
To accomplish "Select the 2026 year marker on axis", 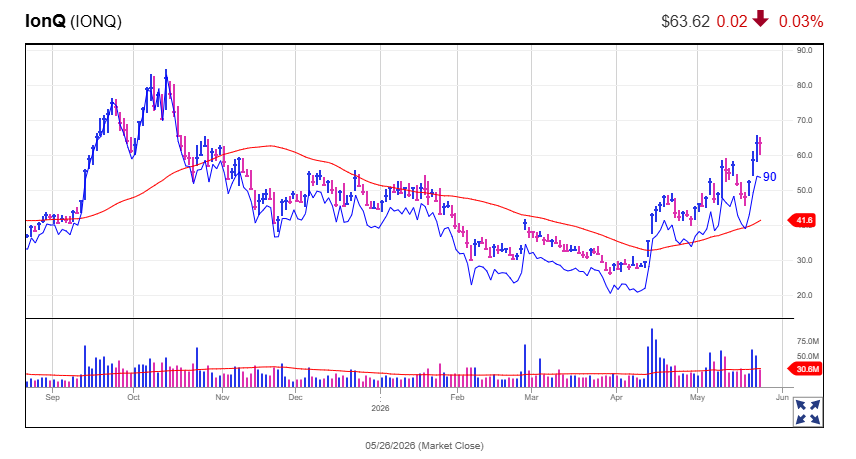I will (380, 408).
